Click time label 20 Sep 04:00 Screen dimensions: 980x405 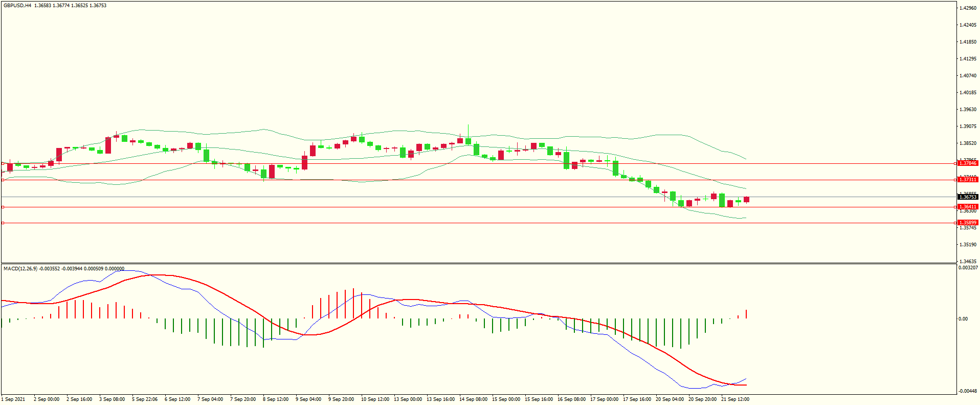[x=670, y=399]
